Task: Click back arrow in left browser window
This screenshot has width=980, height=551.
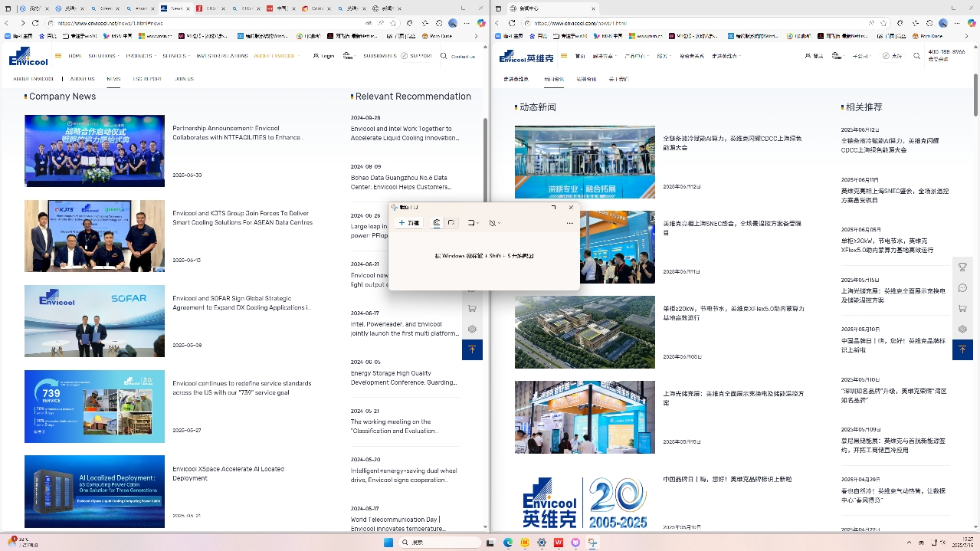Action: point(8,23)
